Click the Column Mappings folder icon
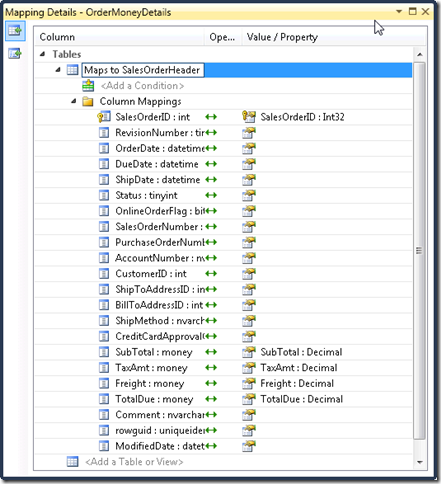The height and width of the screenshot is (484, 441). click(88, 101)
